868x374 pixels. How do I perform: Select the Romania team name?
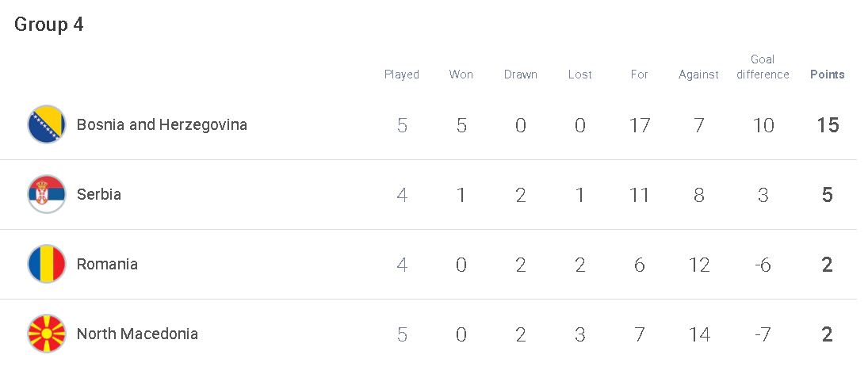pyautogui.click(x=107, y=264)
